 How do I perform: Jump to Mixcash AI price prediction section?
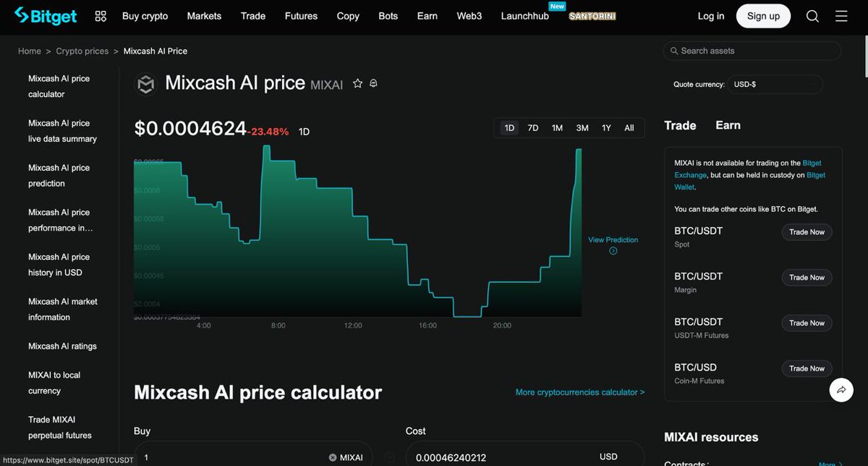coord(59,175)
